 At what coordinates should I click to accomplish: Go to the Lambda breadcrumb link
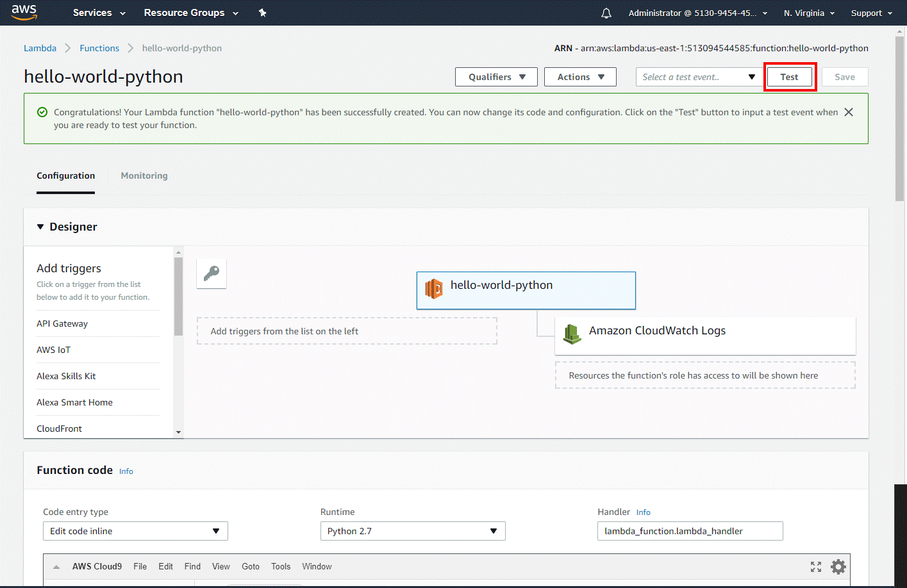[40, 48]
